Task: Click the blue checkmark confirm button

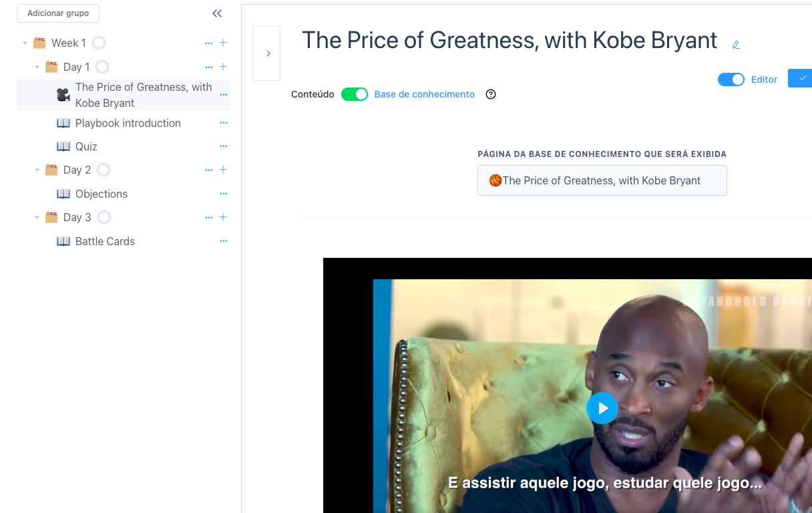Action: pos(800,78)
